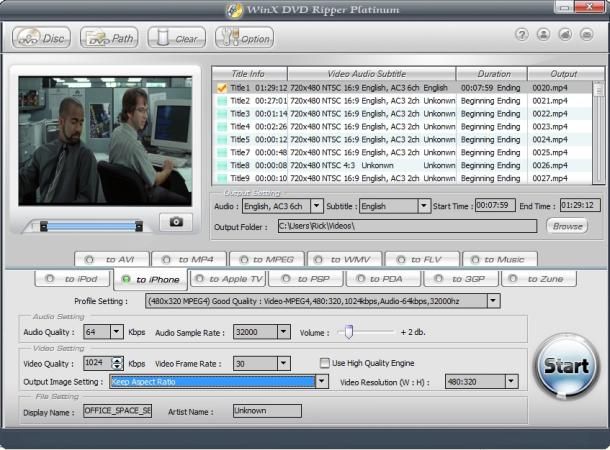Select the to PSP tab
This screenshot has height=450, width=610.
click(x=305, y=279)
